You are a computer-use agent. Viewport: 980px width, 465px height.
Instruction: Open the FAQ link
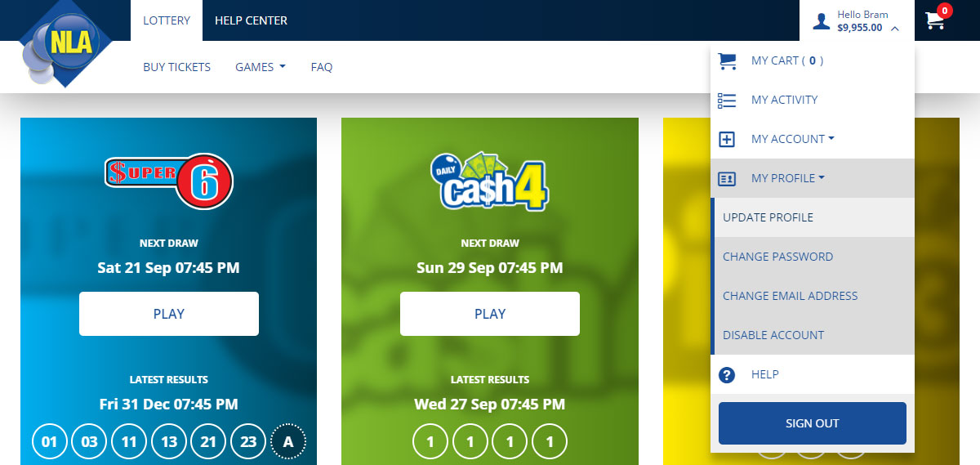click(322, 67)
